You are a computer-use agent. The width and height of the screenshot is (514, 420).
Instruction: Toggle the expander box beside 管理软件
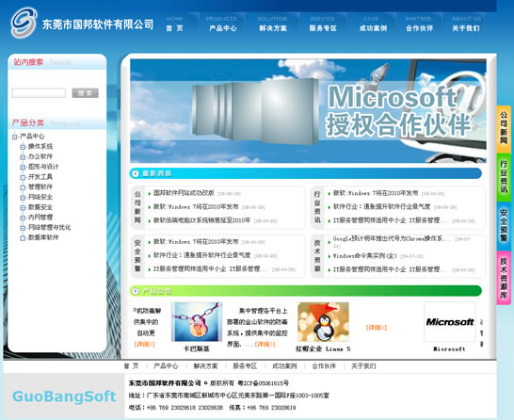[x=23, y=187]
